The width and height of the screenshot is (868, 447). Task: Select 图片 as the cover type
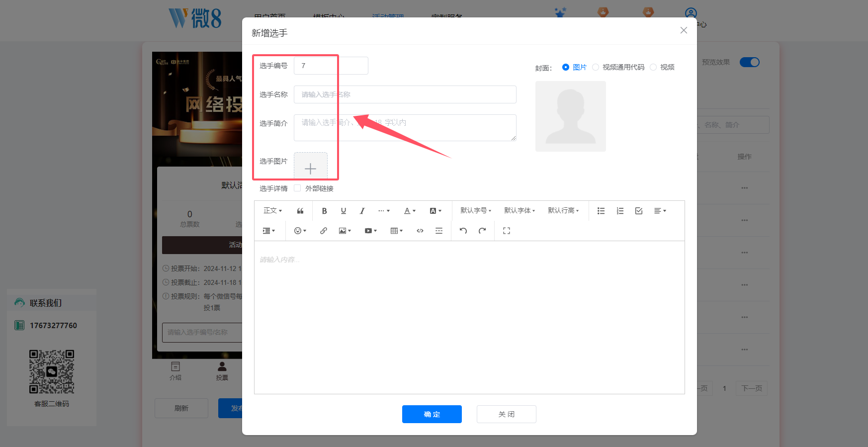(x=574, y=67)
